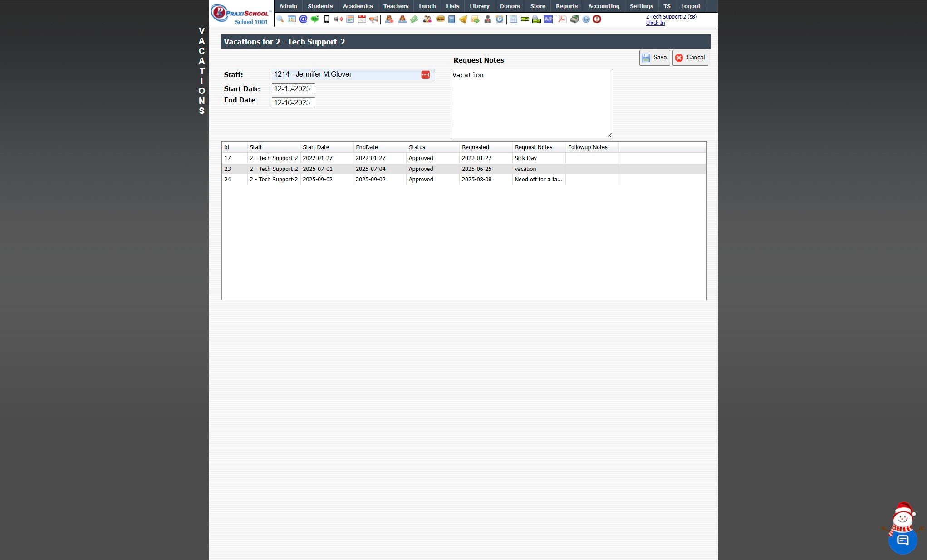Image resolution: width=927 pixels, height=560 pixels.
Task: Click the magnifying glass search icon
Action: [x=280, y=19]
